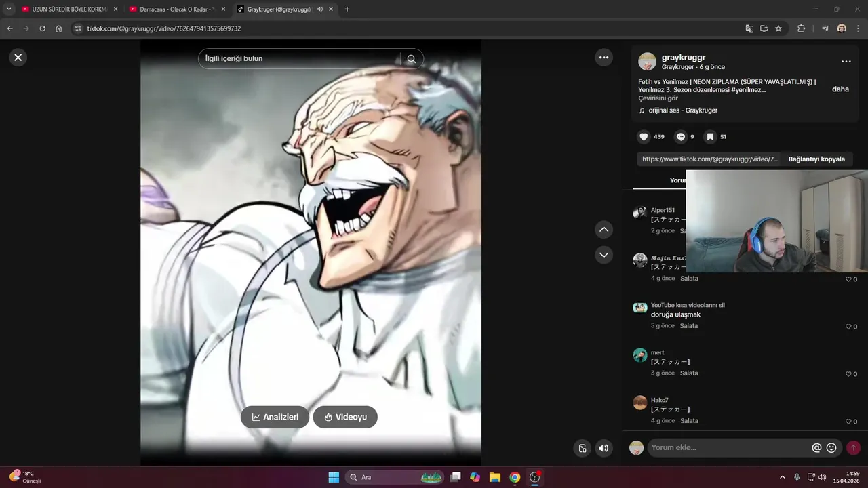Open a new browser tab

[347, 9]
